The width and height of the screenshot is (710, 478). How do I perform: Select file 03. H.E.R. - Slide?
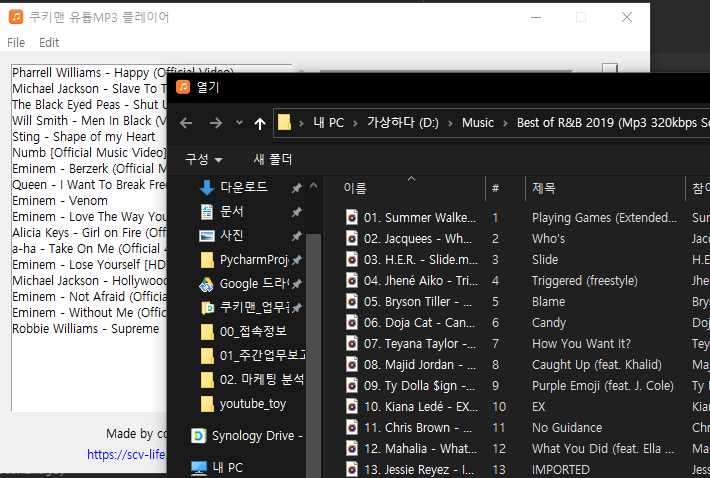tap(411, 260)
